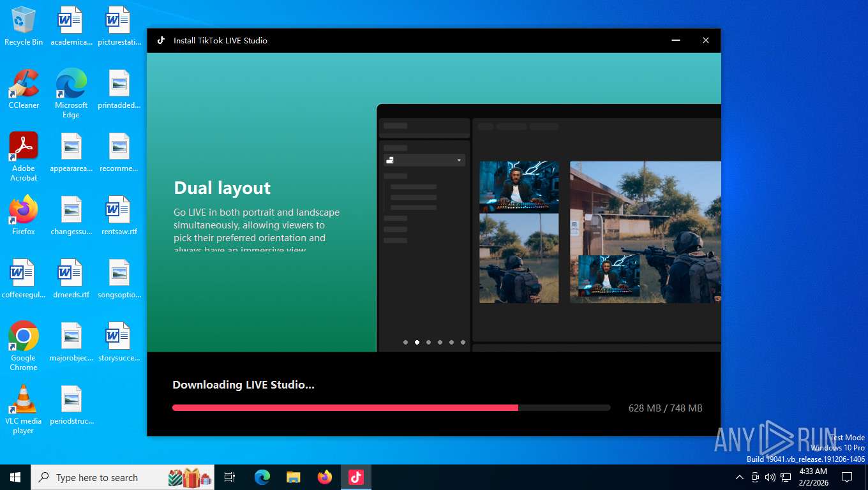The width and height of the screenshot is (868, 490).
Task: Select the coffeeregul... Word document icon
Action: coord(24,279)
